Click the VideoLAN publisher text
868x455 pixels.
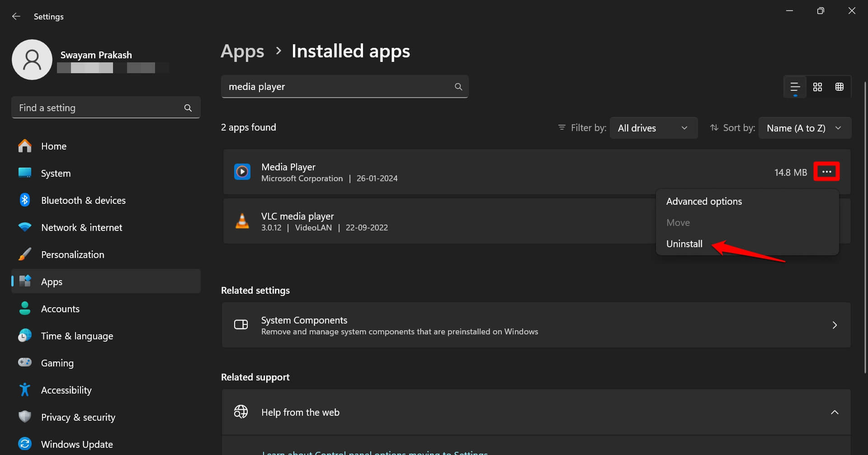point(313,228)
